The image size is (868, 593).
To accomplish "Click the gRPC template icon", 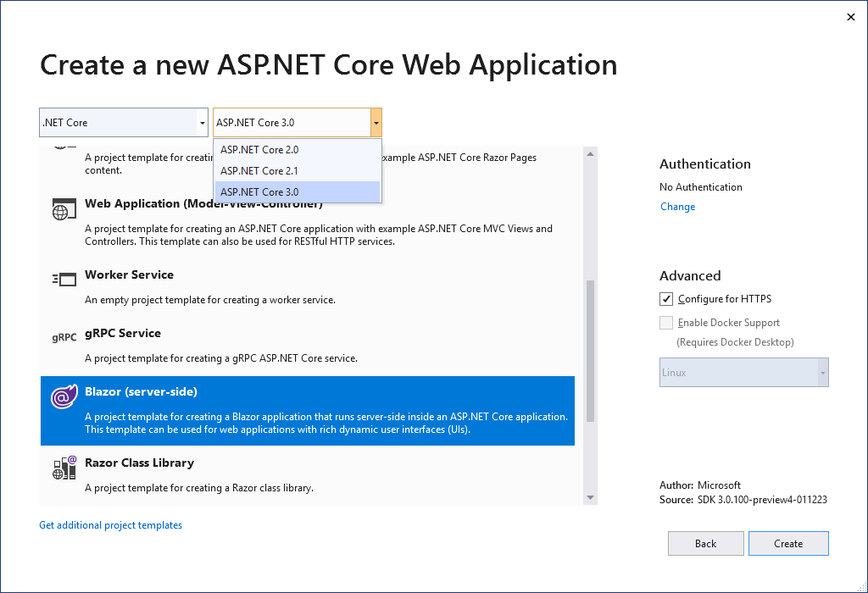I will (64, 337).
